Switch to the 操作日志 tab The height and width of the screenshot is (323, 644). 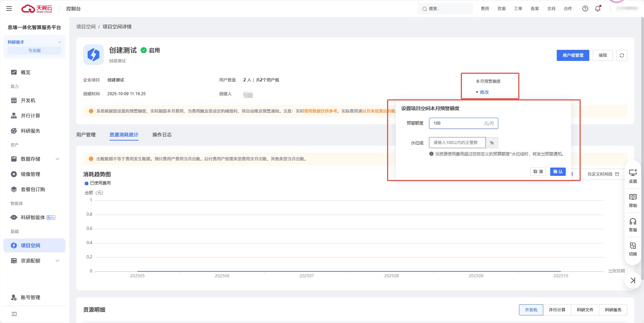pos(162,135)
